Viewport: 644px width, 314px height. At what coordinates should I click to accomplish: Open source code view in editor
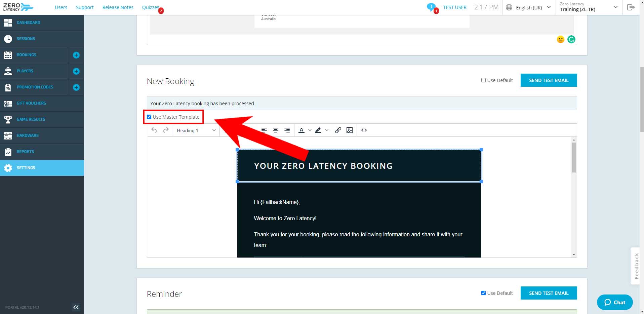[364, 130]
